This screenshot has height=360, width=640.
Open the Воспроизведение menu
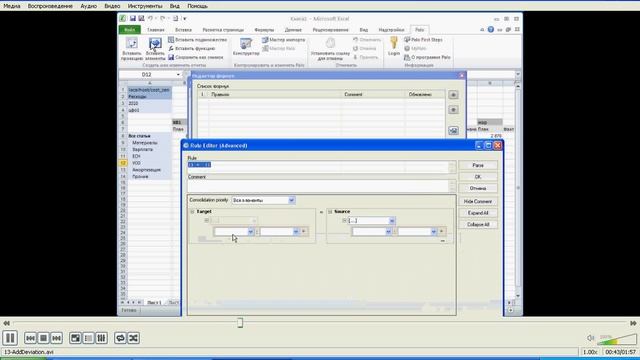point(50,6)
